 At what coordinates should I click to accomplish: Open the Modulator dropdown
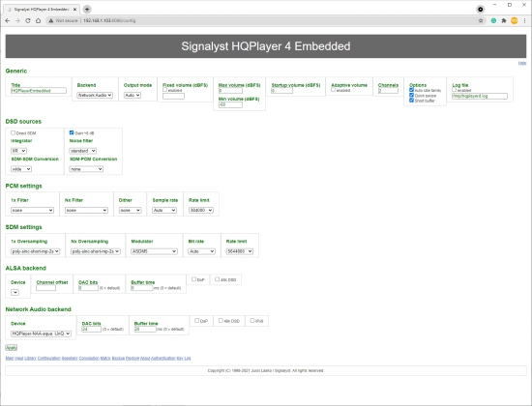click(x=154, y=251)
